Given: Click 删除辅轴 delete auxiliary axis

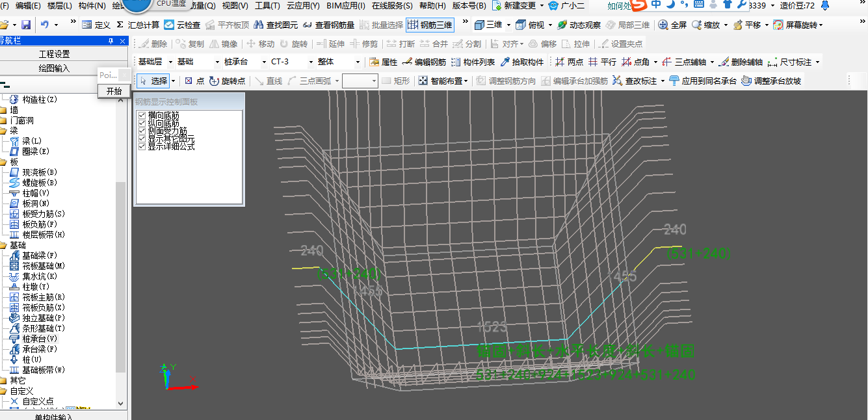Looking at the screenshot, I should point(741,62).
